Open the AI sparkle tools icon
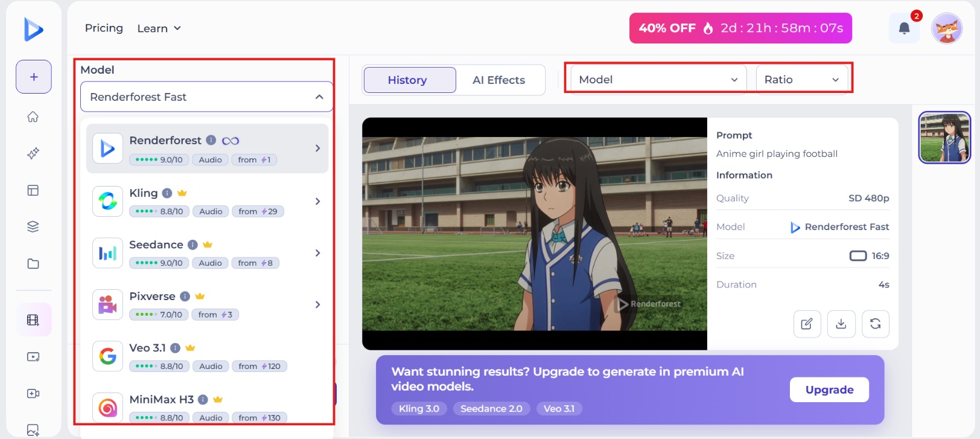This screenshot has height=439, width=980. click(x=33, y=153)
